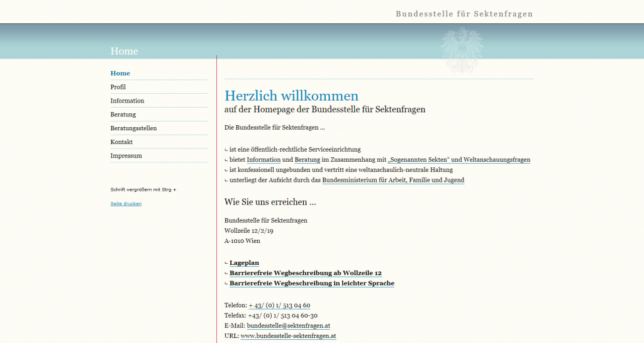Click the Seite drucken link
The image size is (644, 343).
tap(126, 204)
